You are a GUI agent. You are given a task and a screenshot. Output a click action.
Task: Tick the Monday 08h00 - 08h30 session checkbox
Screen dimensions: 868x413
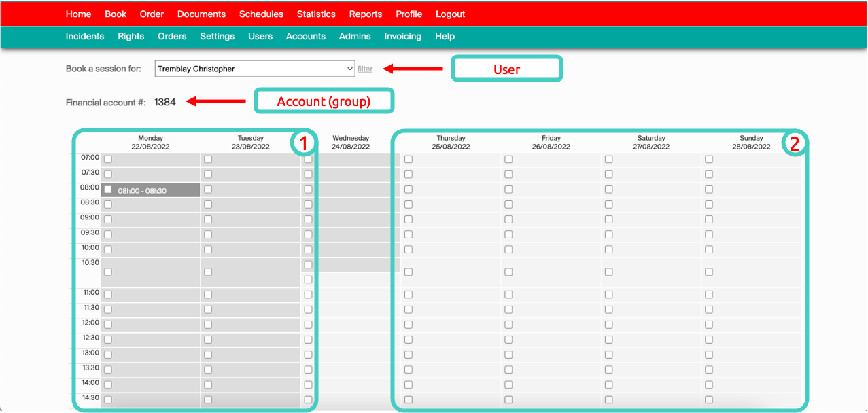108,190
